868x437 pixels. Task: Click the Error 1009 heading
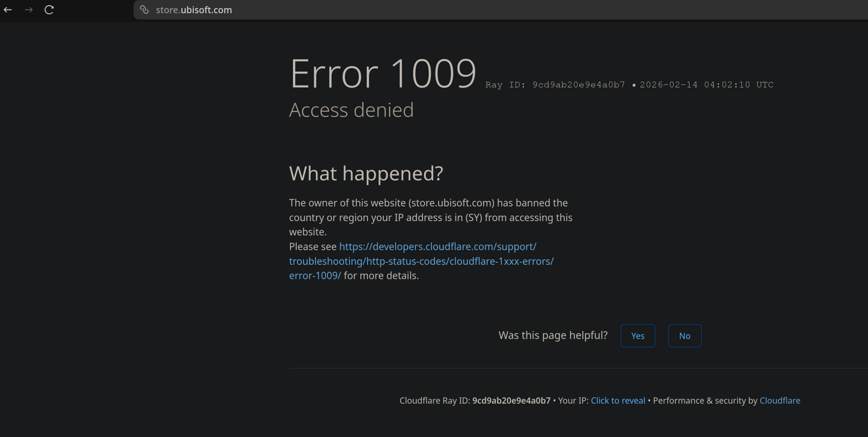click(x=383, y=73)
